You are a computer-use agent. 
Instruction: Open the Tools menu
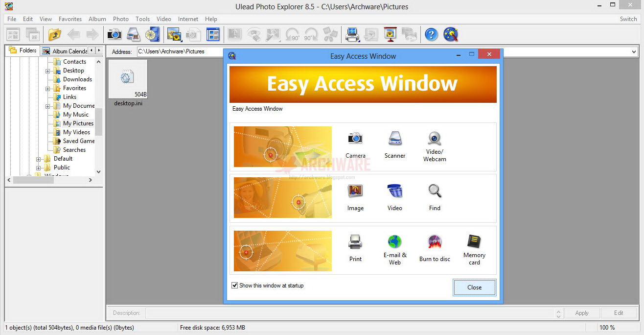tap(142, 19)
